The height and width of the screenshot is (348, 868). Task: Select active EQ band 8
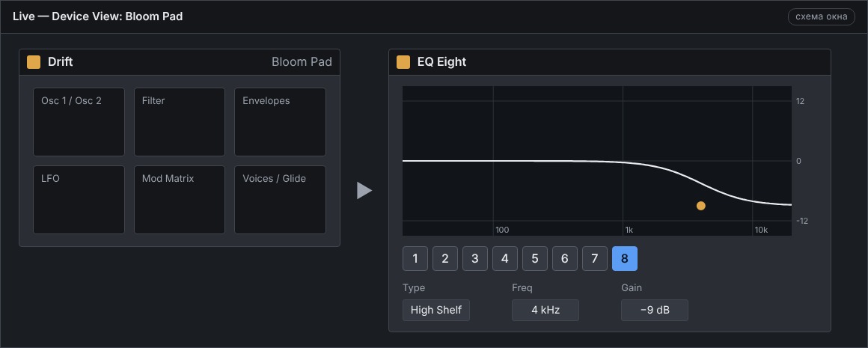tap(624, 258)
